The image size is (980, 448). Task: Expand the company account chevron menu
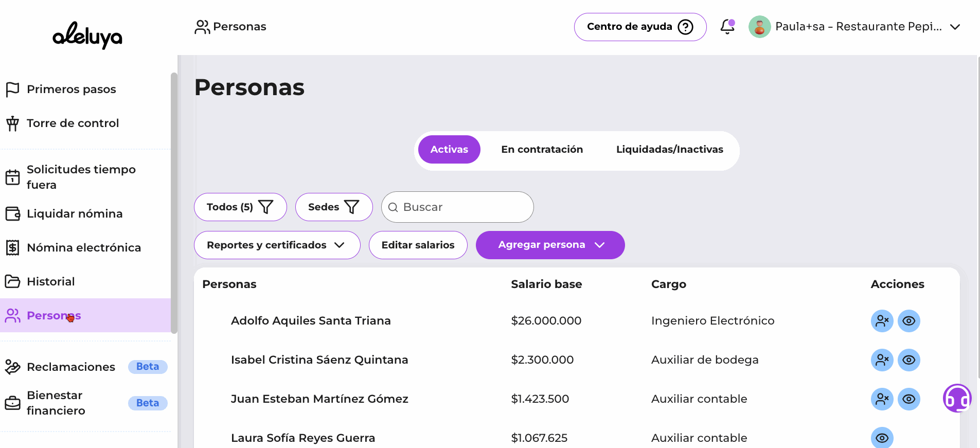coord(955,27)
